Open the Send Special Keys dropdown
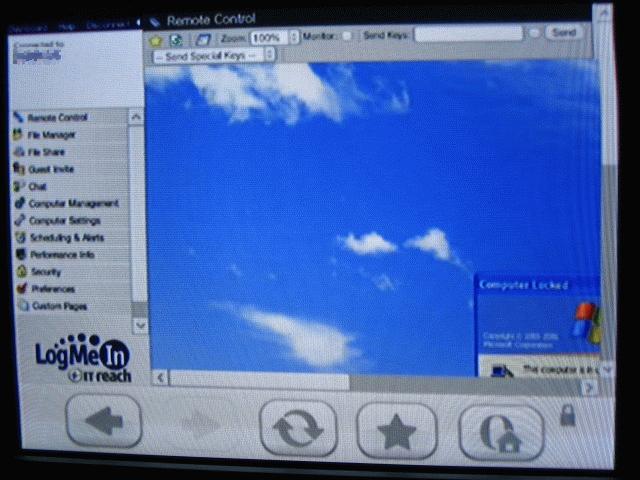This screenshot has width=640, height=480. coord(214,55)
